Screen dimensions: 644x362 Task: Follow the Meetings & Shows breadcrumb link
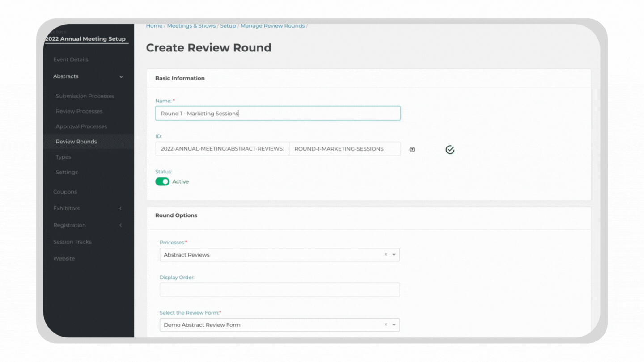[191, 26]
